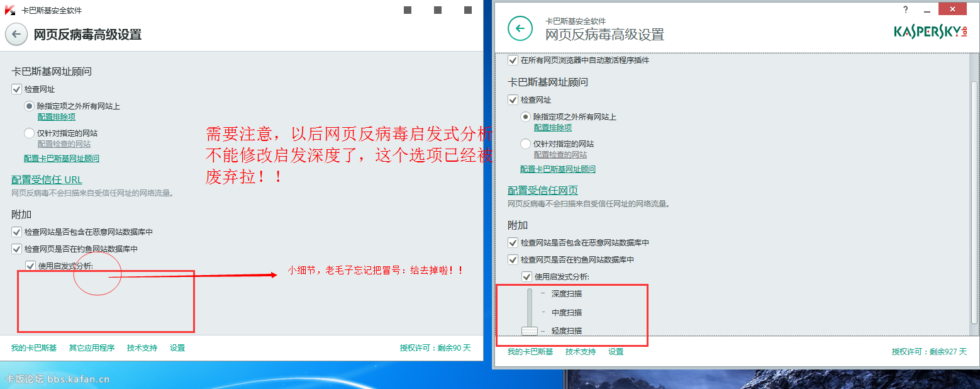Image resolution: width=980 pixels, height=389 pixels.
Task: Select 仅针对指定的网站 radio in right window
Action: 526,144
